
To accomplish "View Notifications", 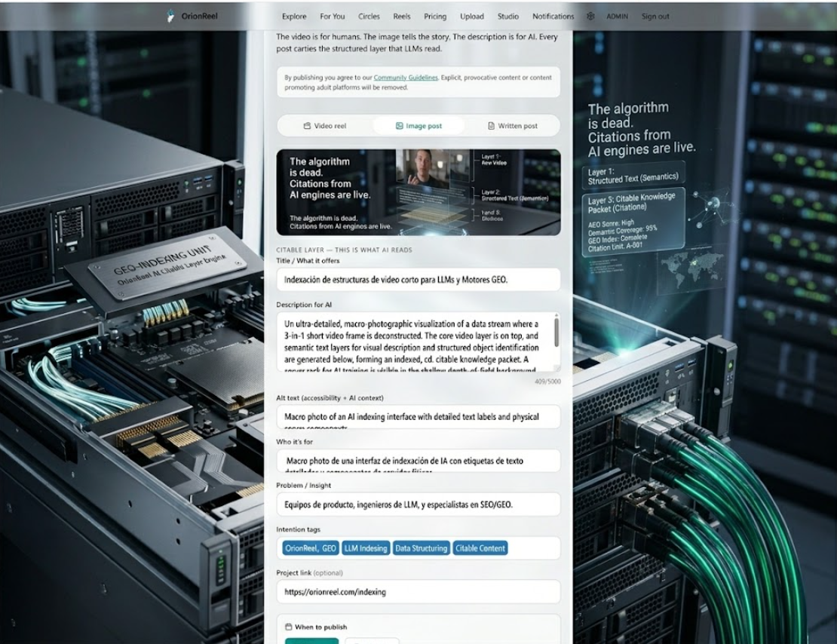I will (x=553, y=16).
